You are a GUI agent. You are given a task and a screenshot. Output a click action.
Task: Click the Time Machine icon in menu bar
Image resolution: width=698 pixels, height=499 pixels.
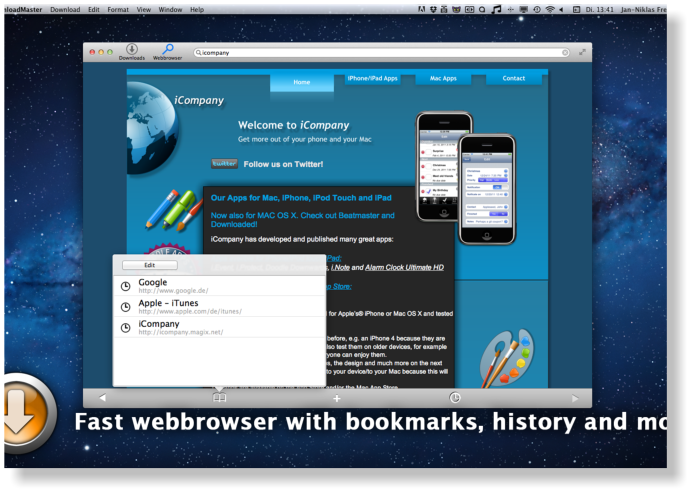[x=537, y=9]
